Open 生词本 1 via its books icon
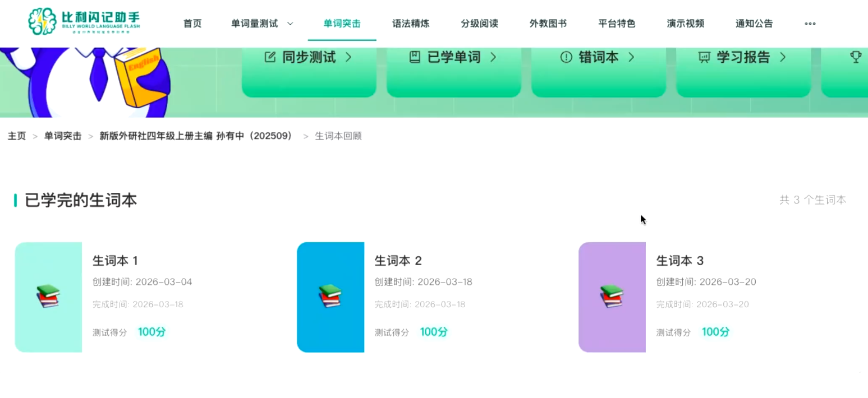 click(48, 297)
